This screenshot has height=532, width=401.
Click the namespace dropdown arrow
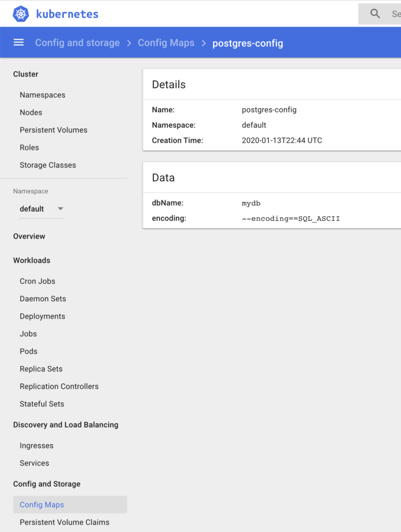pos(60,208)
